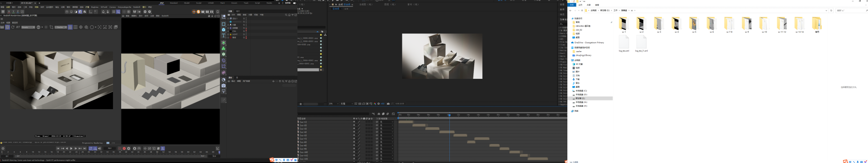The width and height of the screenshot is (868, 163).
Task: Select zhoujingyiLibrary in the sidebar
Action: click(x=583, y=55)
